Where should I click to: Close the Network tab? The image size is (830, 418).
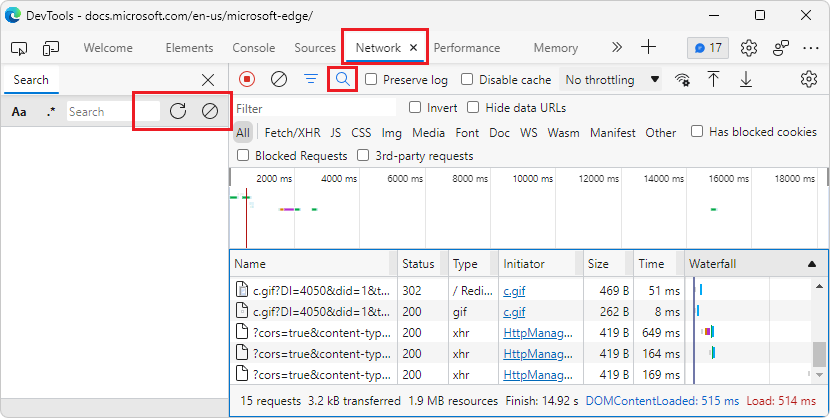pyautogui.click(x=414, y=48)
